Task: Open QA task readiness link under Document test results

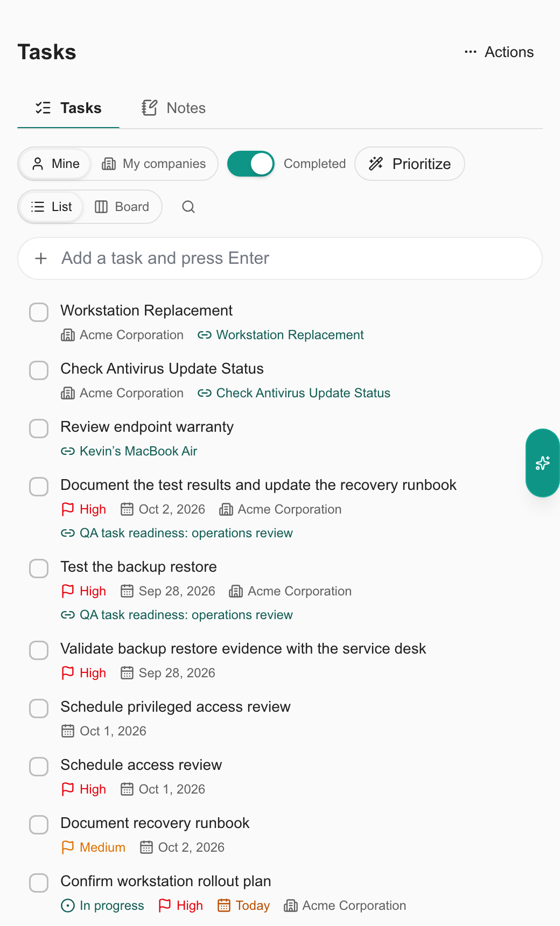Action: click(x=177, y=533)
